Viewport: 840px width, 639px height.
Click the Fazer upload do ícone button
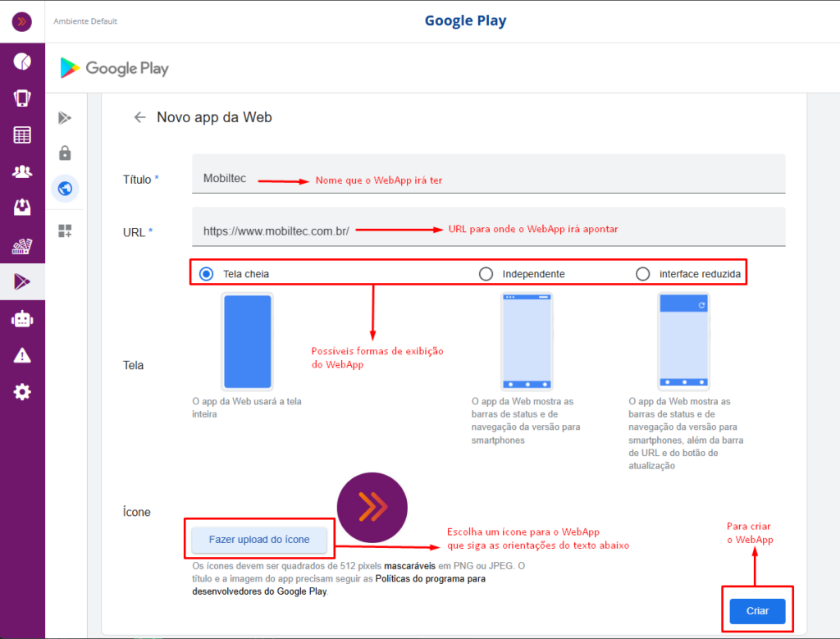(259, 540)
